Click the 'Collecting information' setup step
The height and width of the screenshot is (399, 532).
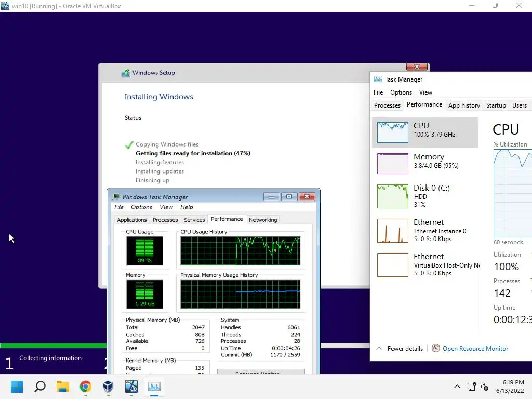(50, 358)
